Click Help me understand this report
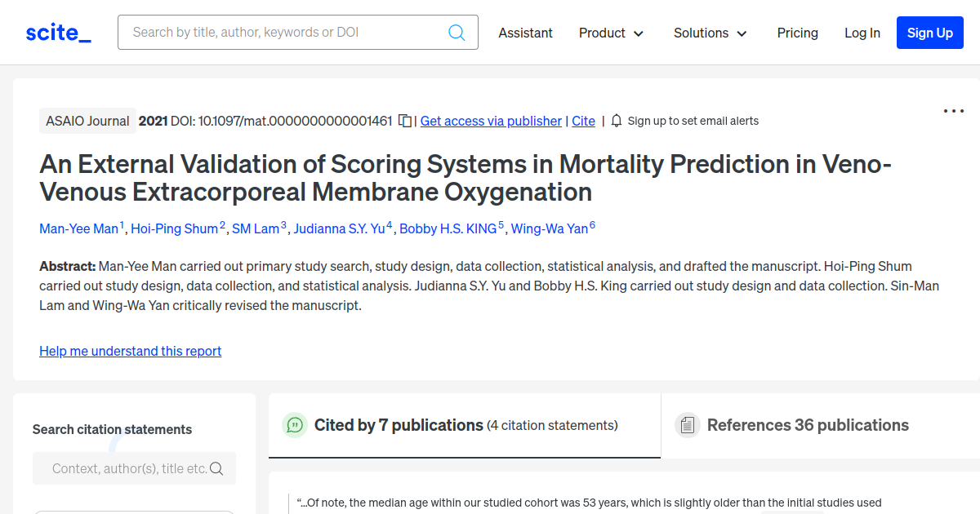980x514 pixels. [x=130, y=351]
